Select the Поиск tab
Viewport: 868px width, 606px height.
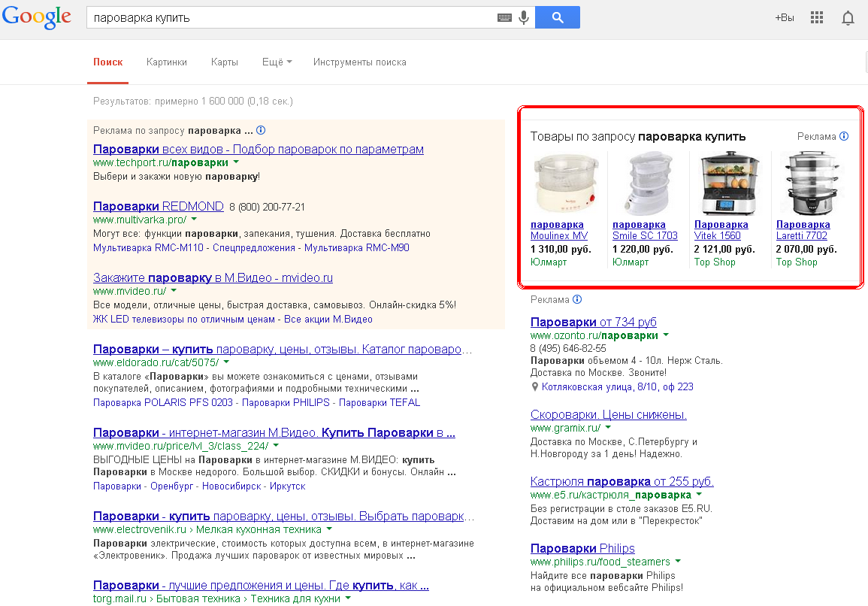coord(108,62)
